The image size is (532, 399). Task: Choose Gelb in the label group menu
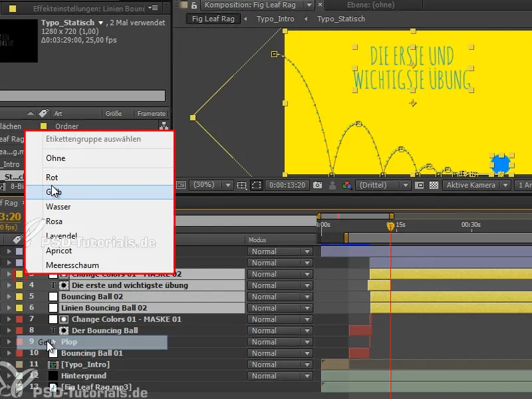click(100, 192)
